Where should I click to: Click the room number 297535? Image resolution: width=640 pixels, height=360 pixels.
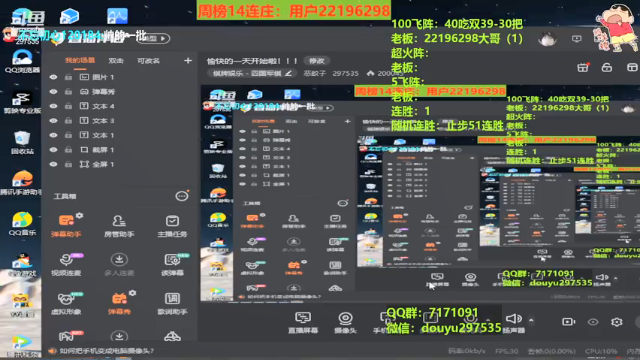click(345, 73)
